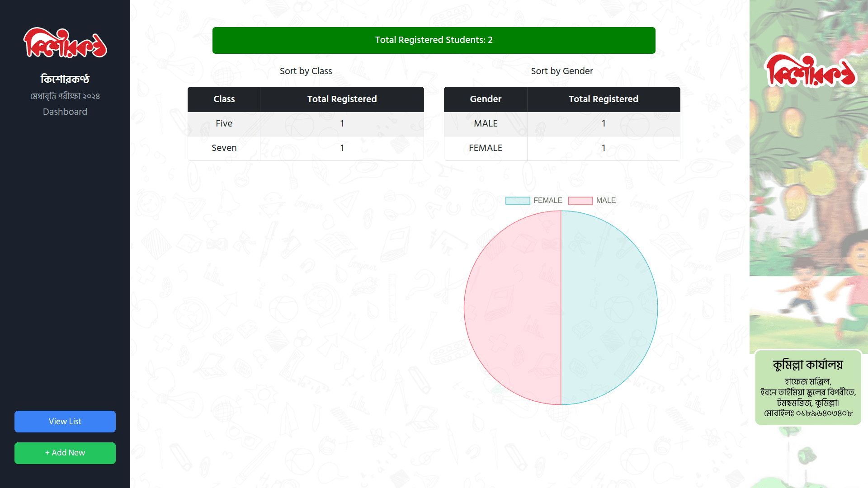Click the 'Sort by Gender' heading
The height and width of the screenshot is (488, 868).
point(562,71)
